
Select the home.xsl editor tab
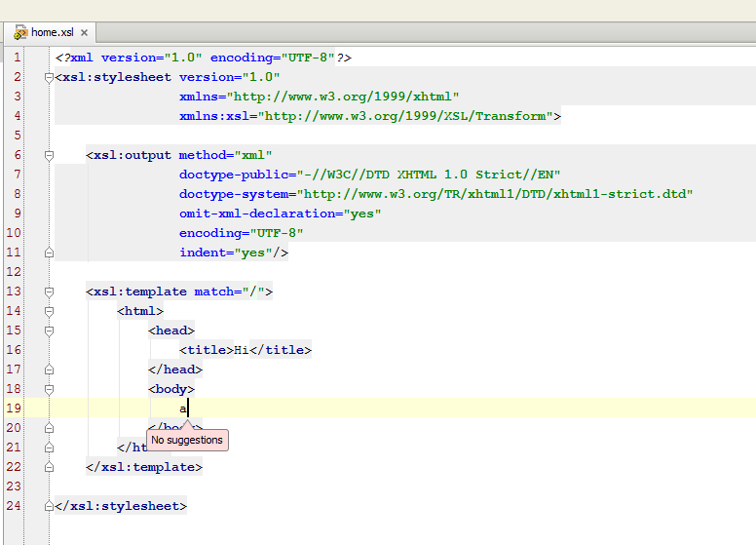(50, 33)
